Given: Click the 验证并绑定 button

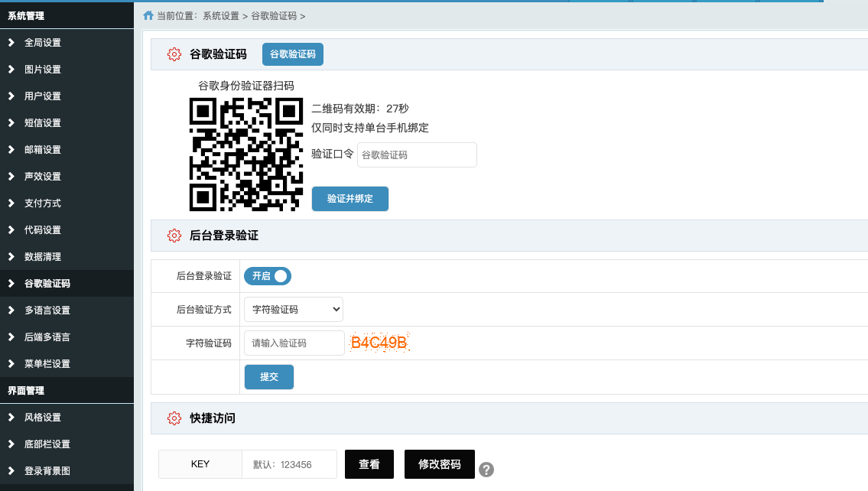Looking at the screenshot, I should click(349, 199).
